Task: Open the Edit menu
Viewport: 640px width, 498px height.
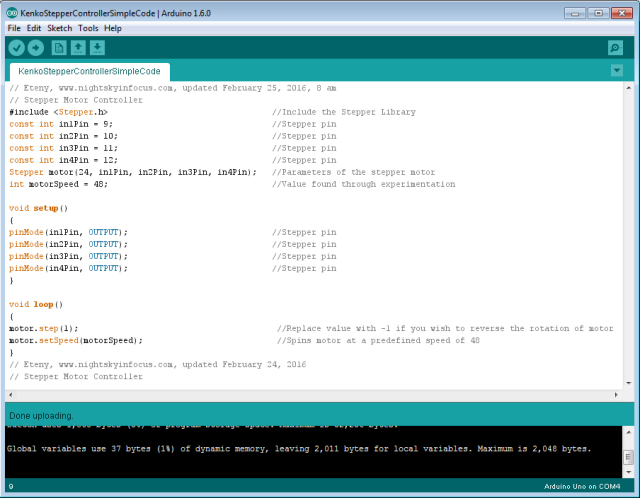Action: pyautogui.click(x=34, y=28)
